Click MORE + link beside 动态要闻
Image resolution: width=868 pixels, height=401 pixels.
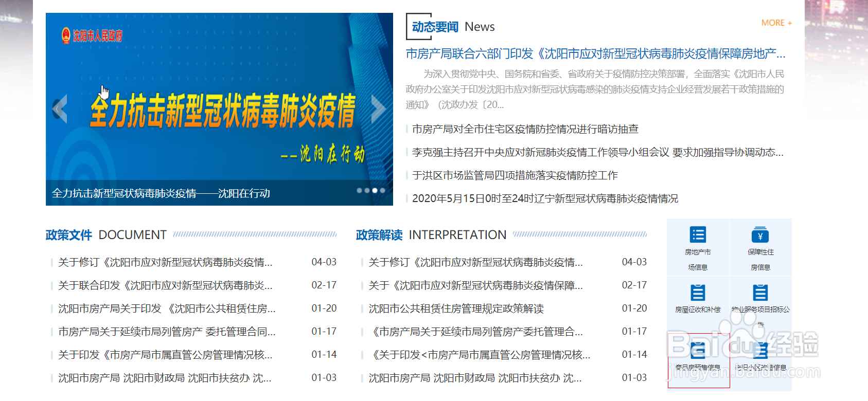[x=776, y=23]
